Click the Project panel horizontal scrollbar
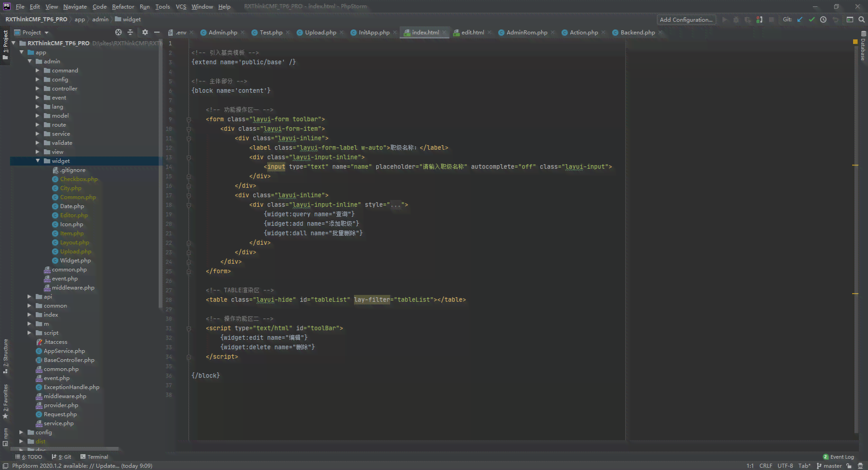The width and height of the screenshot is (868, 470). tap(66, 449)
